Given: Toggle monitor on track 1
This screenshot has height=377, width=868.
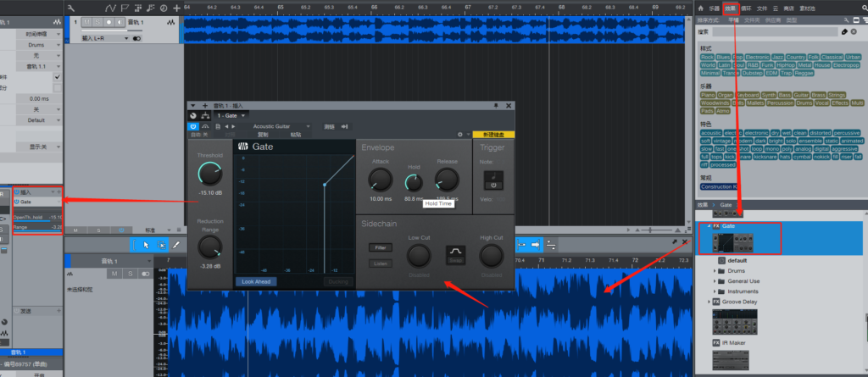Looking at the screenshot, I should click(120, 21).
